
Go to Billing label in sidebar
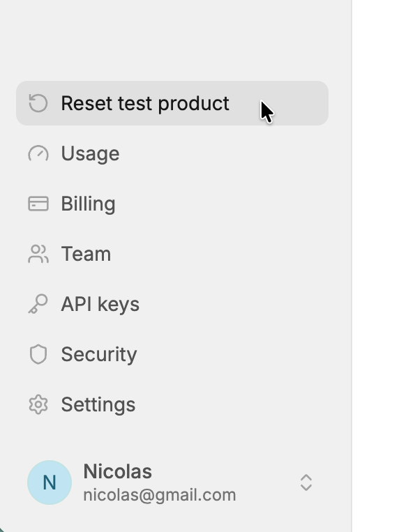(88, 204)
